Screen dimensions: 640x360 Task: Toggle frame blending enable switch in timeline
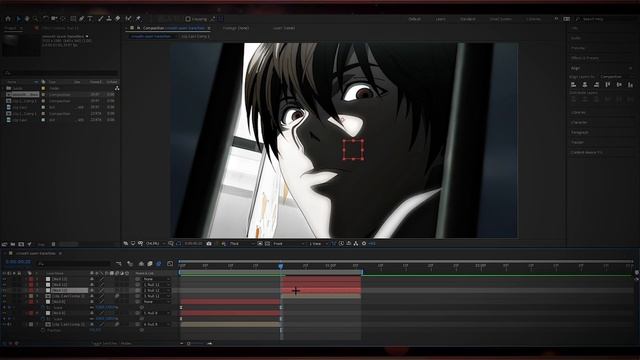(150, 264)
